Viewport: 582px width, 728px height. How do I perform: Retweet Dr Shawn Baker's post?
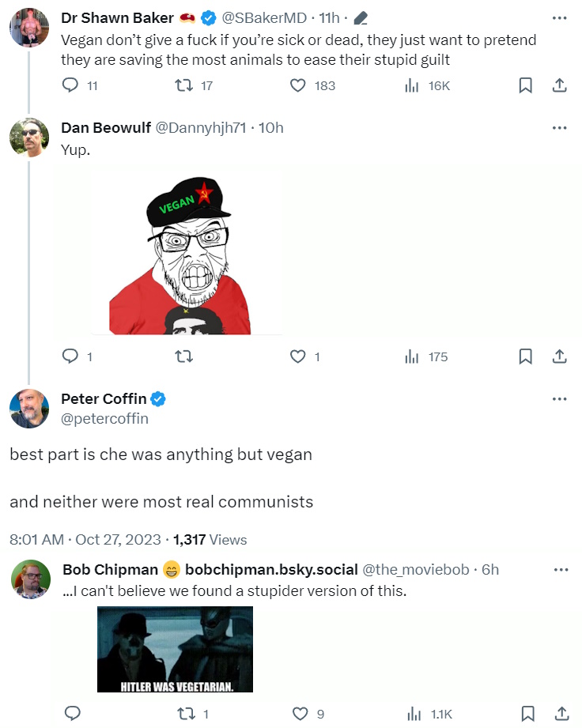click(x=185, y=85)
